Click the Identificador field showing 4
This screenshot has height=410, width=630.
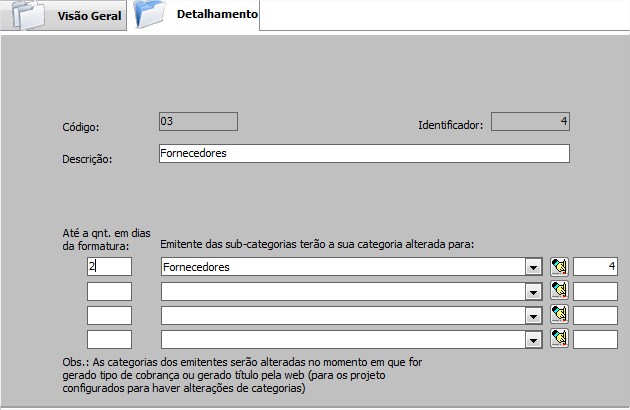[531, 122]
